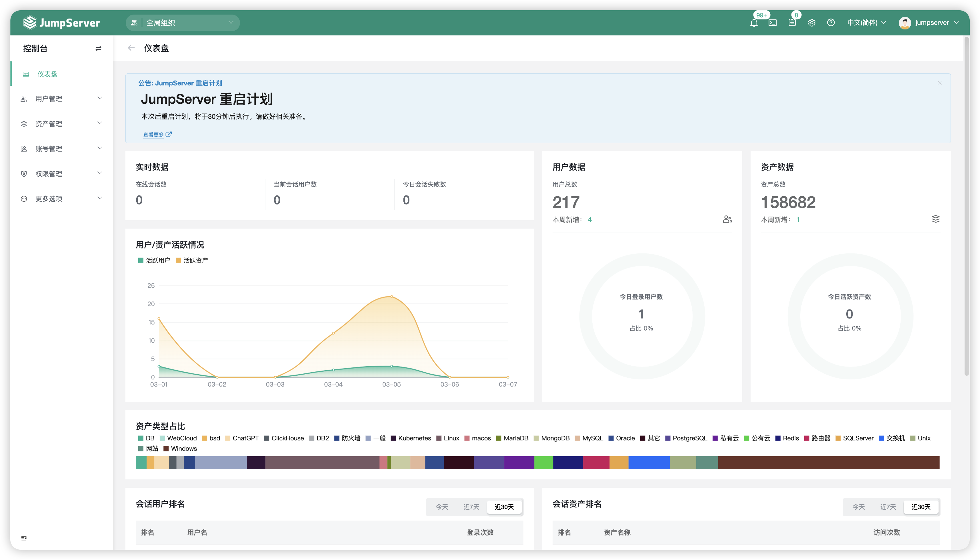Select 仪表盘 in the sidebar

61,74
